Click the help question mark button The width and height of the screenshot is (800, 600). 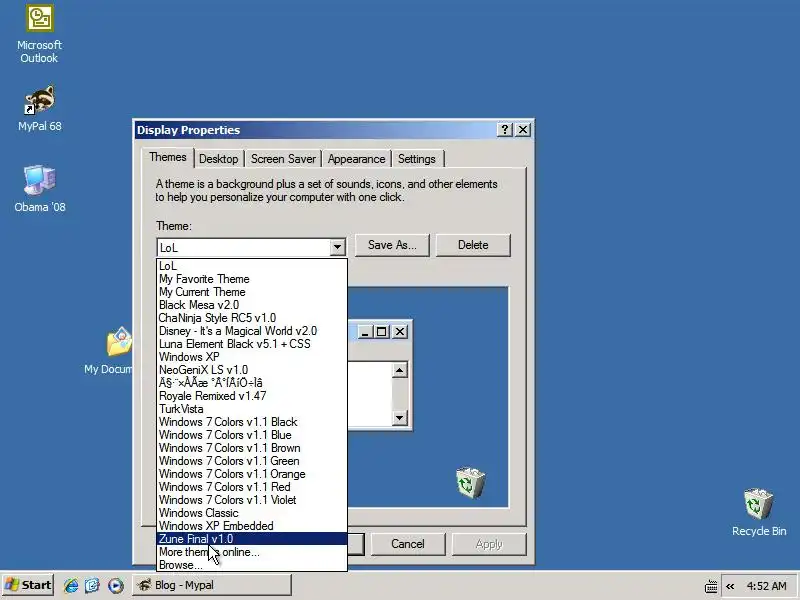[x=504, y=130]
